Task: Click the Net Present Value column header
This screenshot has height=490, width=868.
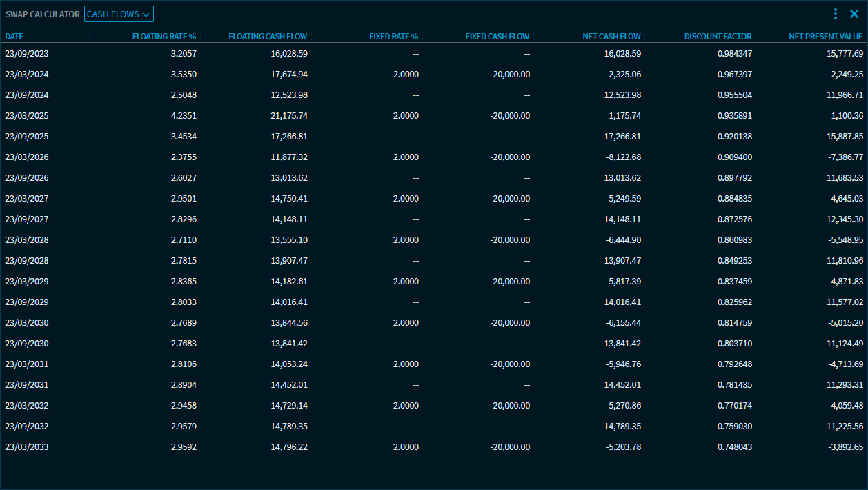Action: point(825,37)
